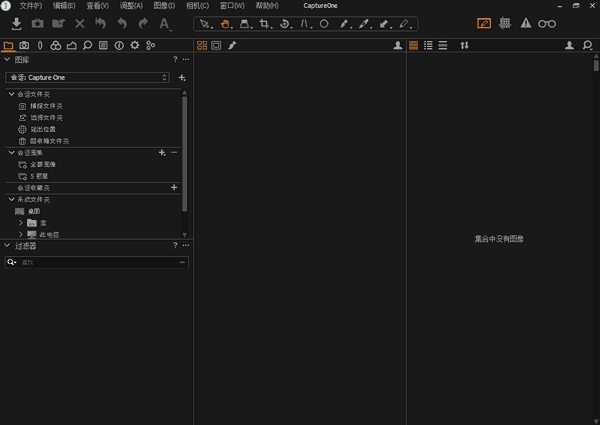Click the library tree vertical scrollbar
The height and width of the screenshot is (425, 600).
[185, 153]
